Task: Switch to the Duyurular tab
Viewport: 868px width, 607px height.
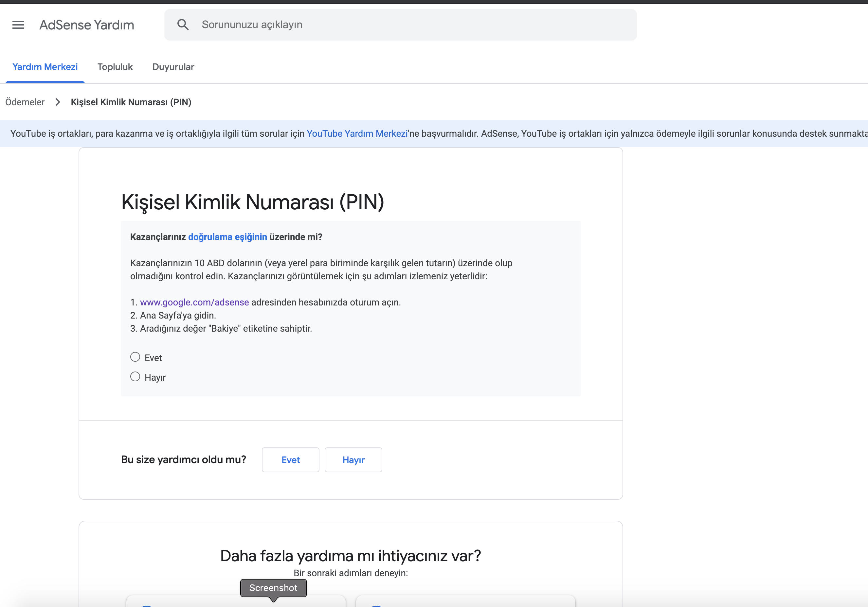Action: tap(173, 67)
